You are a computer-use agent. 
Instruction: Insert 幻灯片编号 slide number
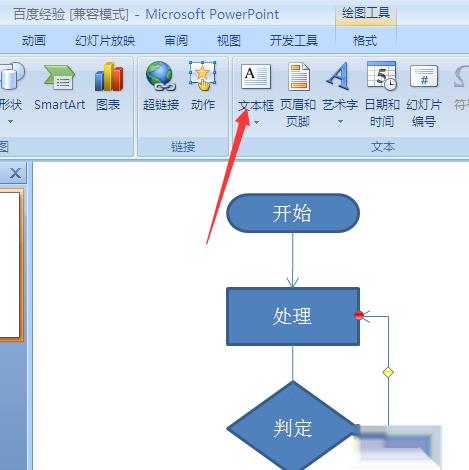point(424,76)
